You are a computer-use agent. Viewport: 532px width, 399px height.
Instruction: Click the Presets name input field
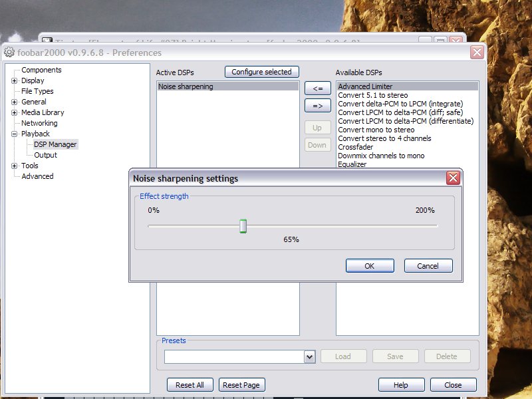pos(235,356)
